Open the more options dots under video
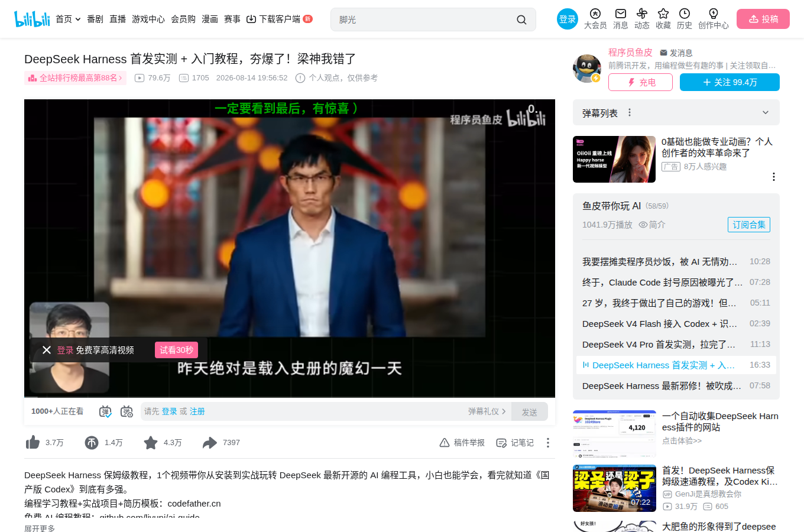This screenshot has height=532, width=804. [548, 443]
